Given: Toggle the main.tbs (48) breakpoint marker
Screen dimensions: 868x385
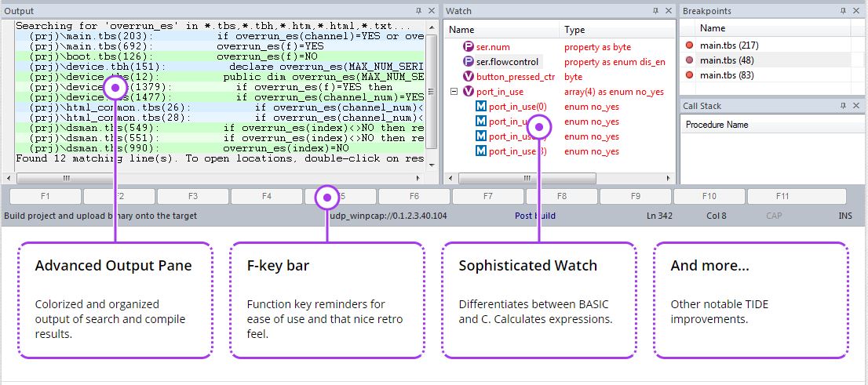Looking at the screenshot, I should coord(689,60).
